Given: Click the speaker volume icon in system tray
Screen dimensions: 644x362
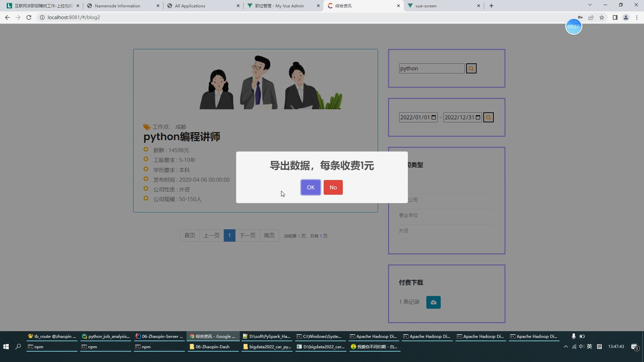Looking at the screenshot, I should click(581, 347).
